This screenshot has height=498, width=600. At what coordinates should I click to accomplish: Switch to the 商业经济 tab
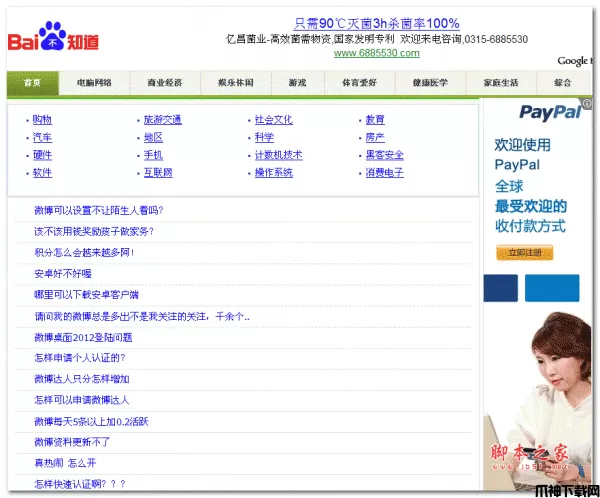pos(165,83)
